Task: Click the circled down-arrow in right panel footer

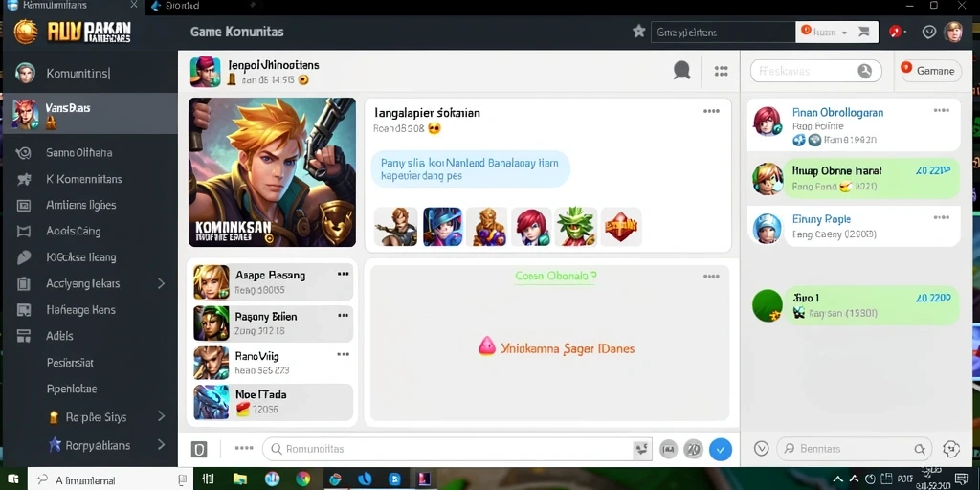Action: pyautogui.click(x=761, y=448)
